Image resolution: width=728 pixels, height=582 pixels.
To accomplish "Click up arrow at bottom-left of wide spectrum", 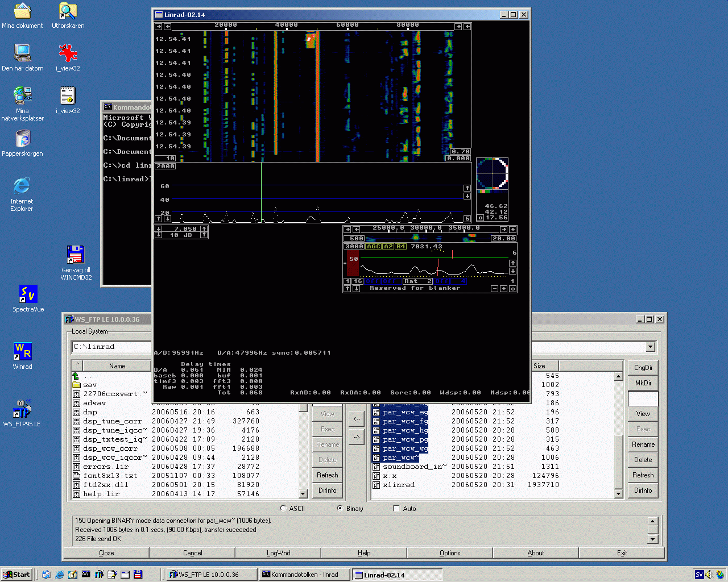I will click(x=159, y=218).
